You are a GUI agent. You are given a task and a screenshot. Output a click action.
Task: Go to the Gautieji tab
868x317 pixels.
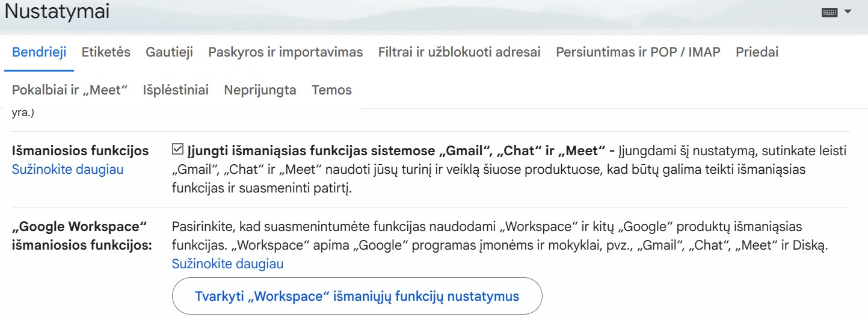point(169,52)
